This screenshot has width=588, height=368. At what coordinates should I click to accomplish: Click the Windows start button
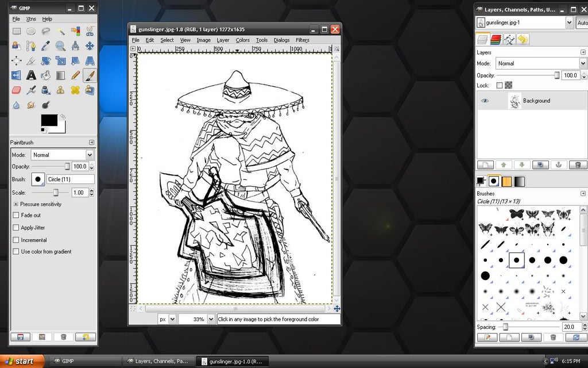[x=22, y=361]
